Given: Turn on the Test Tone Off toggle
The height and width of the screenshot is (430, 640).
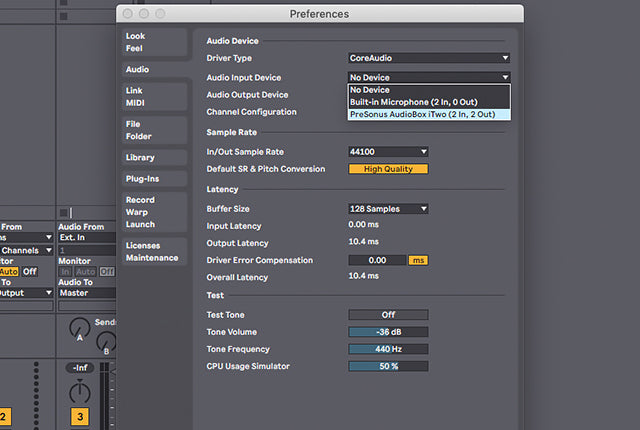Looking at the screenshot, I should (x=388, y=315).
